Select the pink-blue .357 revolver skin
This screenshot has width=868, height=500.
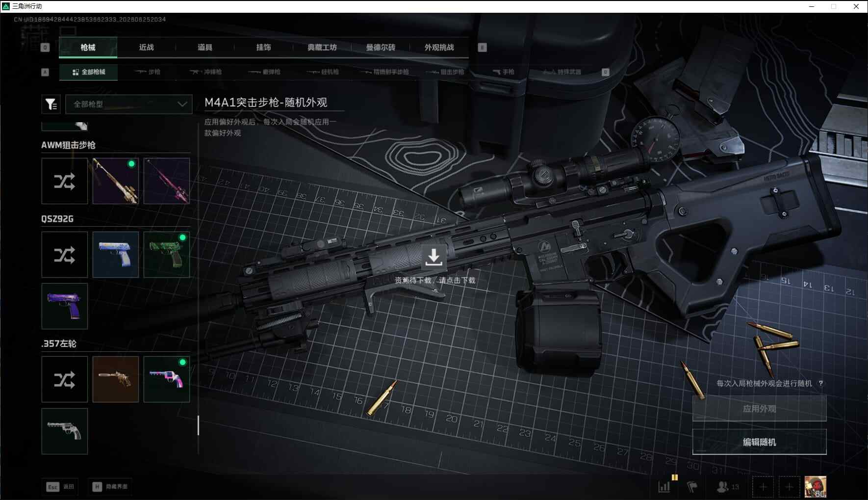pyautogui.click(x=167, y=379)
